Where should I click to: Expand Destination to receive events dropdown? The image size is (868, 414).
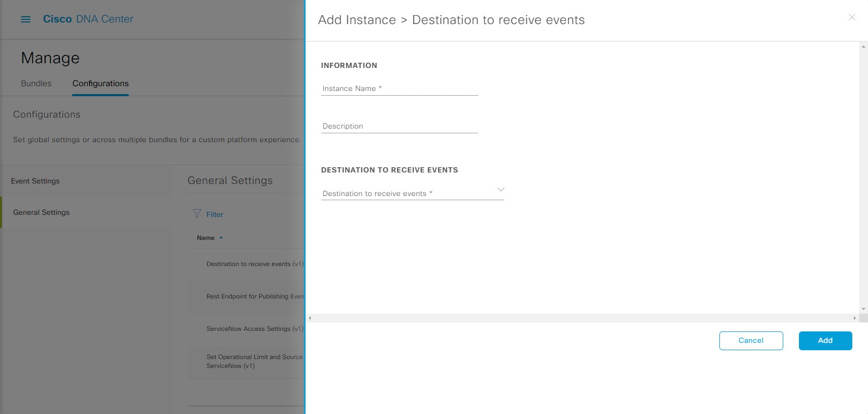(x=412, y=193)
